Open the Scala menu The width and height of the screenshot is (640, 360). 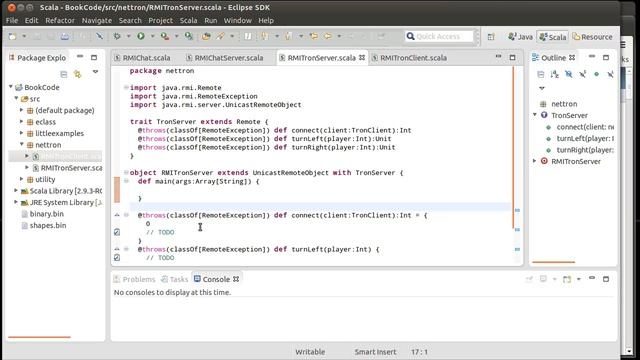[x=188, y=20]
